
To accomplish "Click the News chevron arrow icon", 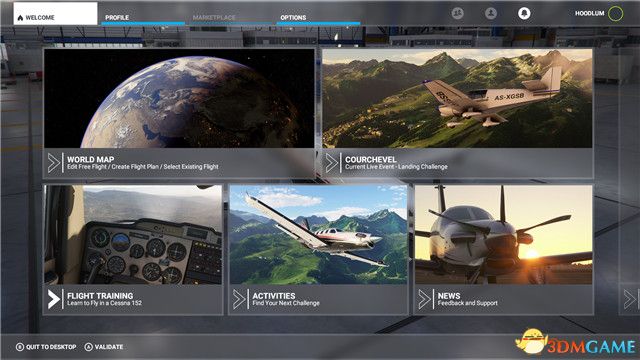I will tap(424, 299).
